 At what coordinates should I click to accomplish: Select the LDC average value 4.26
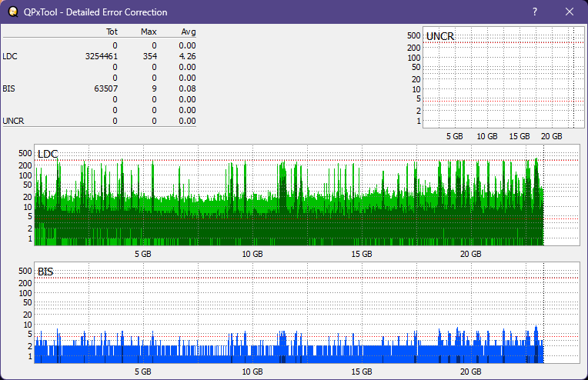tap(187, 56)
